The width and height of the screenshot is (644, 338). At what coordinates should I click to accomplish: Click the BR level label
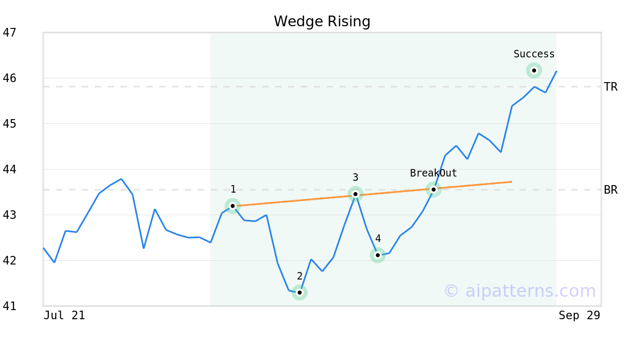coord(611,189)
